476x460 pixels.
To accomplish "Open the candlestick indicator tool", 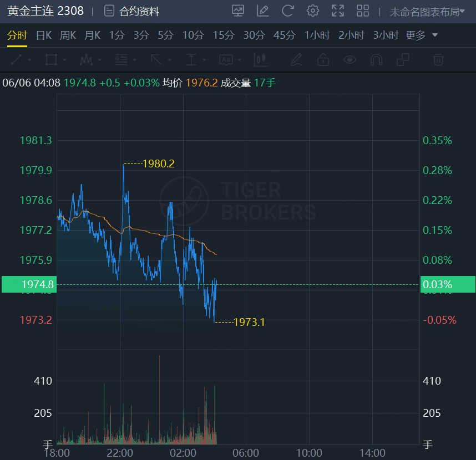I will tap(261, 60).
